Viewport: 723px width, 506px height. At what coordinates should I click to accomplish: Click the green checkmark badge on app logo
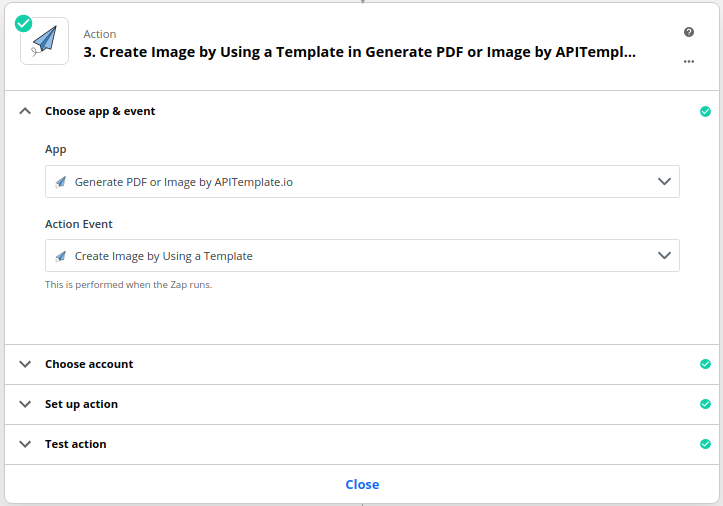tap(24, 24)
